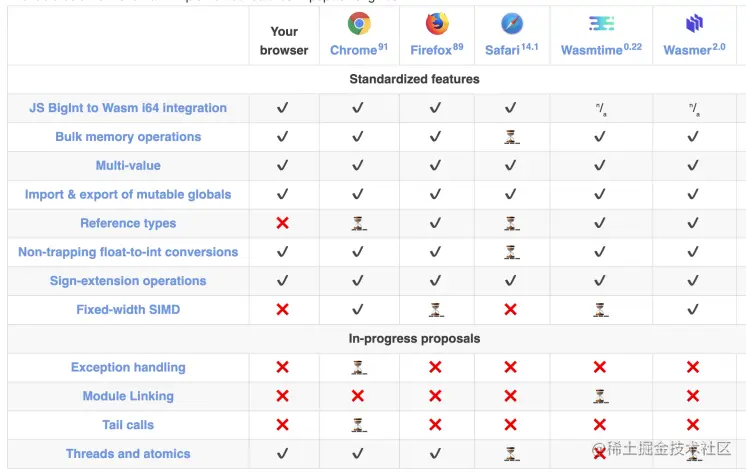This screenshot has height=472, width=746.
Task: Click the Chrome browser logo icon
Action: click(x=359, y=23)
